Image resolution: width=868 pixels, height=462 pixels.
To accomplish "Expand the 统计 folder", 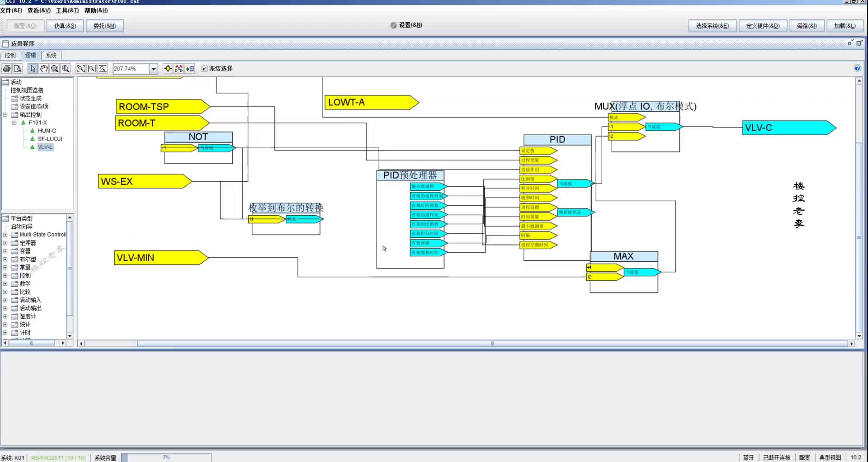I will [5, 325].
